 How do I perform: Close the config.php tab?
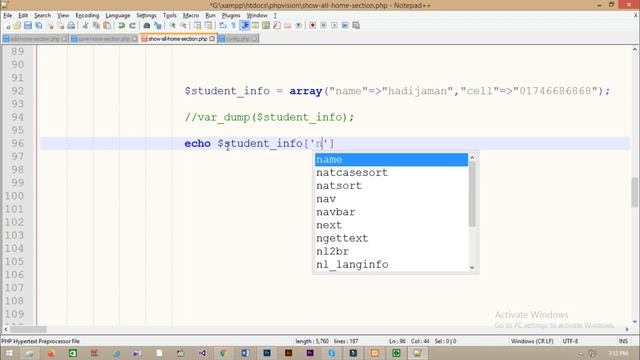pos(254,39)
